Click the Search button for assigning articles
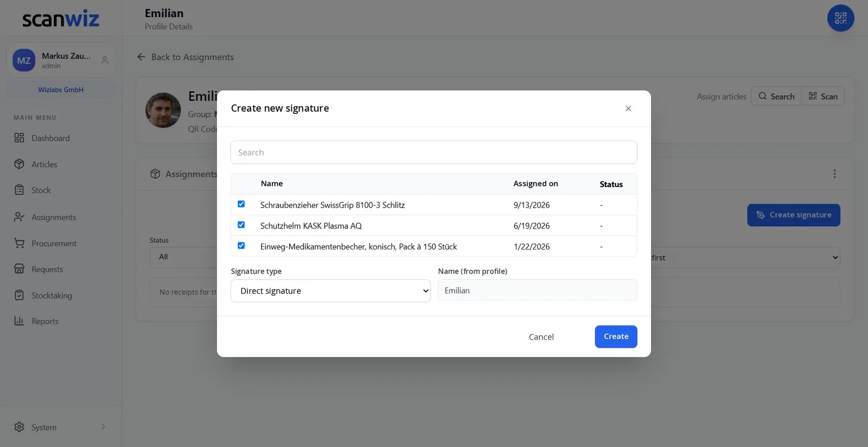This screenshot has height=447, width=868. [776, 96]
